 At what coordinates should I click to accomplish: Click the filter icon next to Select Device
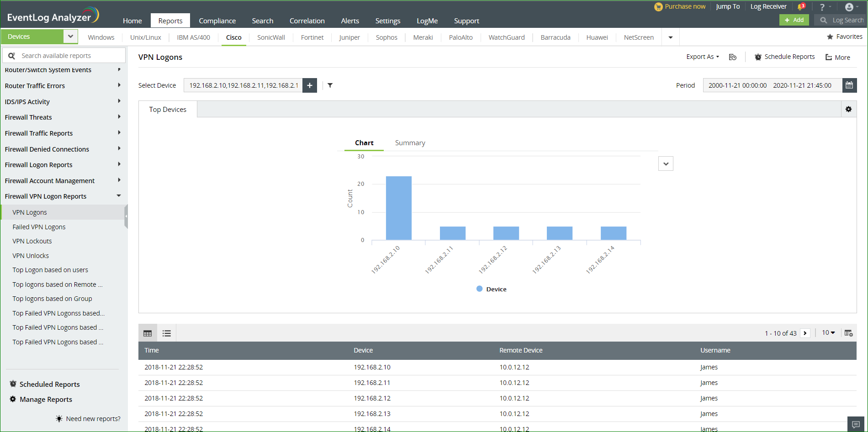pyautogui.click(x=330, y=85)
